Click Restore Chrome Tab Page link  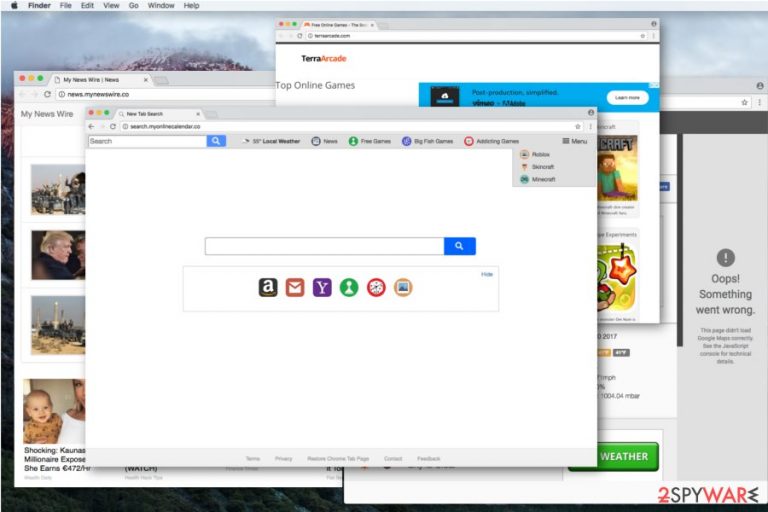coord(338,459)
